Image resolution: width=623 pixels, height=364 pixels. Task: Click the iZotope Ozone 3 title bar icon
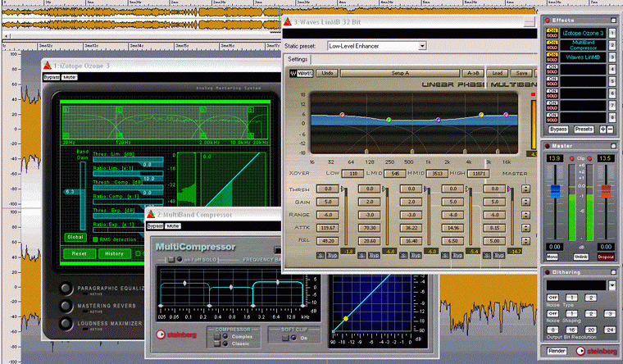tap(49, 65)
